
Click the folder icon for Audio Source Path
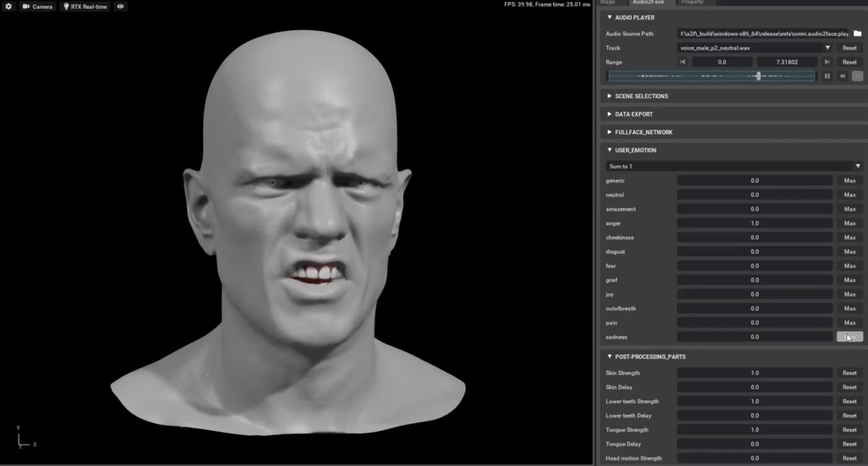pyautogui.click(x=857, y=33)
